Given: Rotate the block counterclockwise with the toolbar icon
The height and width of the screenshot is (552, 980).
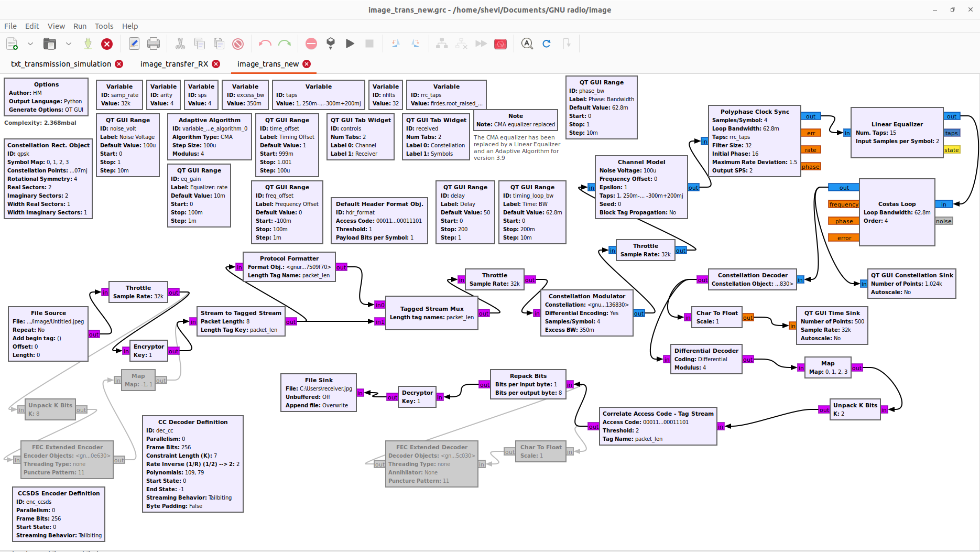Looking at the screenshot, I should [396, 44].
